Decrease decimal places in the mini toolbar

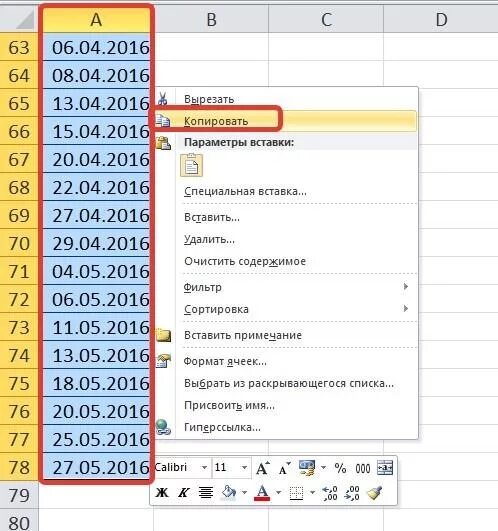(352, 493)
